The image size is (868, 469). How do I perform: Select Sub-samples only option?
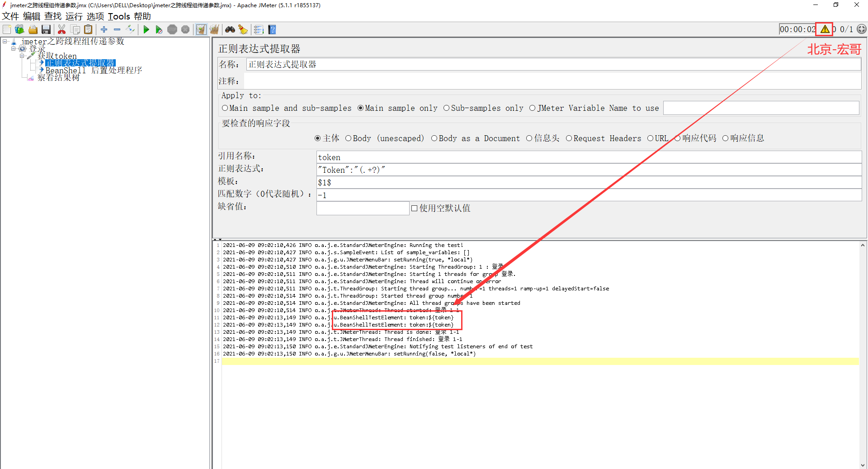[x=483, y=108]
